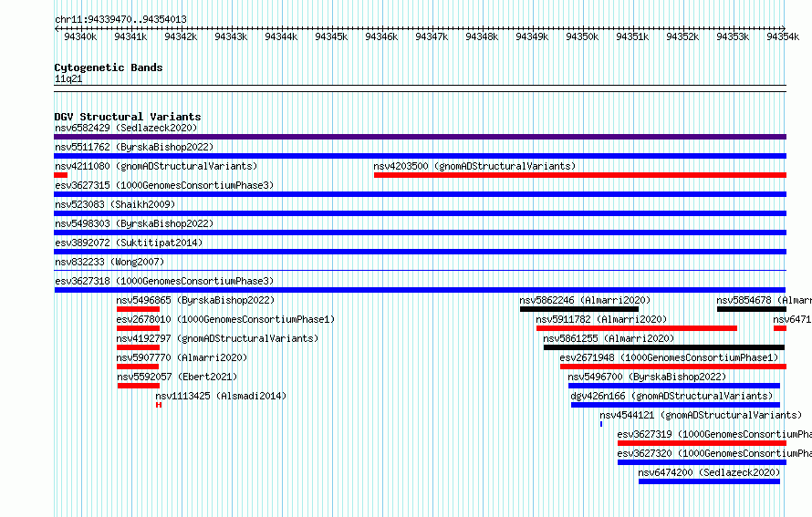
Task: Click the Cytogenetic Bands track title
Action: [x=109, y=67]
